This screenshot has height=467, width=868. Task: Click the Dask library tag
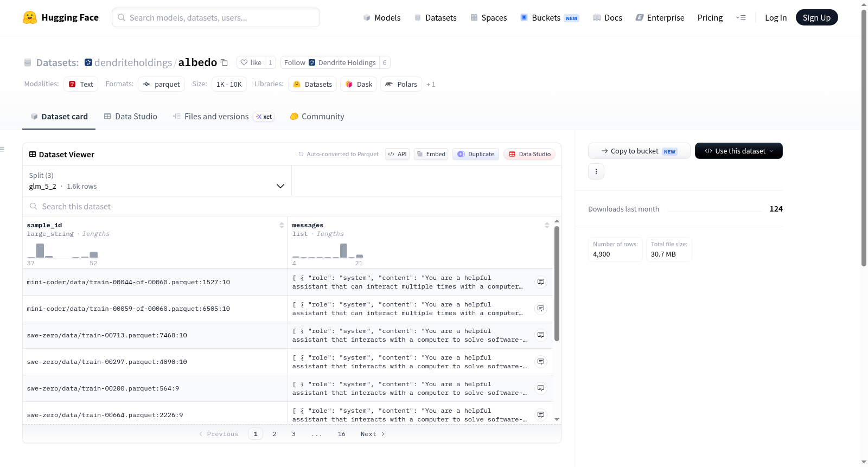[x=359, y=84]
